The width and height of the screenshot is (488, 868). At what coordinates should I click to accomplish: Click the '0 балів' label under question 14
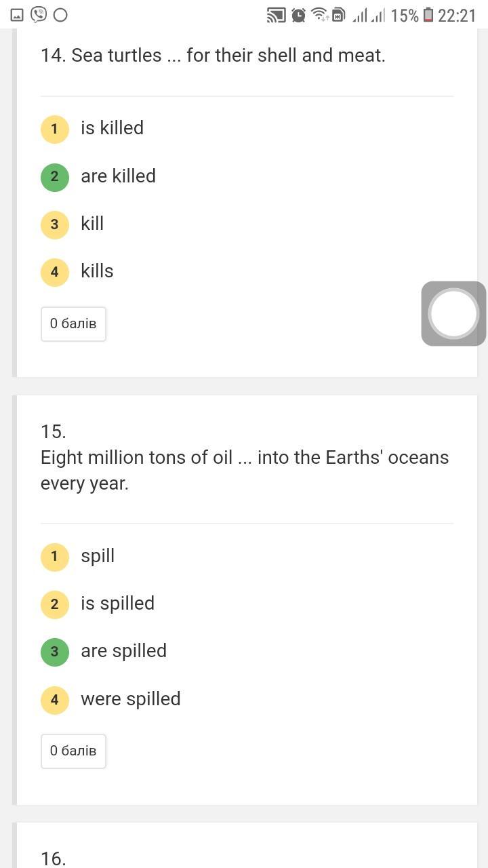coord(73,323)
